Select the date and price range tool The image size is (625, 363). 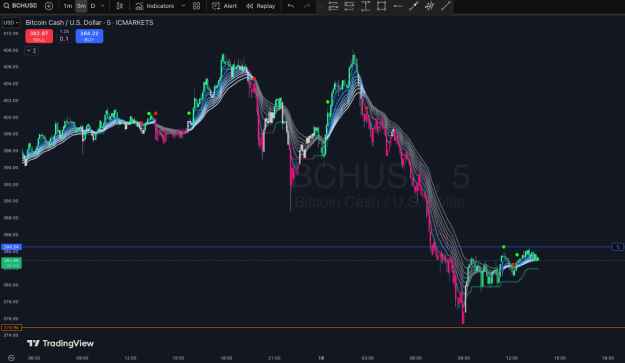click(365, 6)
